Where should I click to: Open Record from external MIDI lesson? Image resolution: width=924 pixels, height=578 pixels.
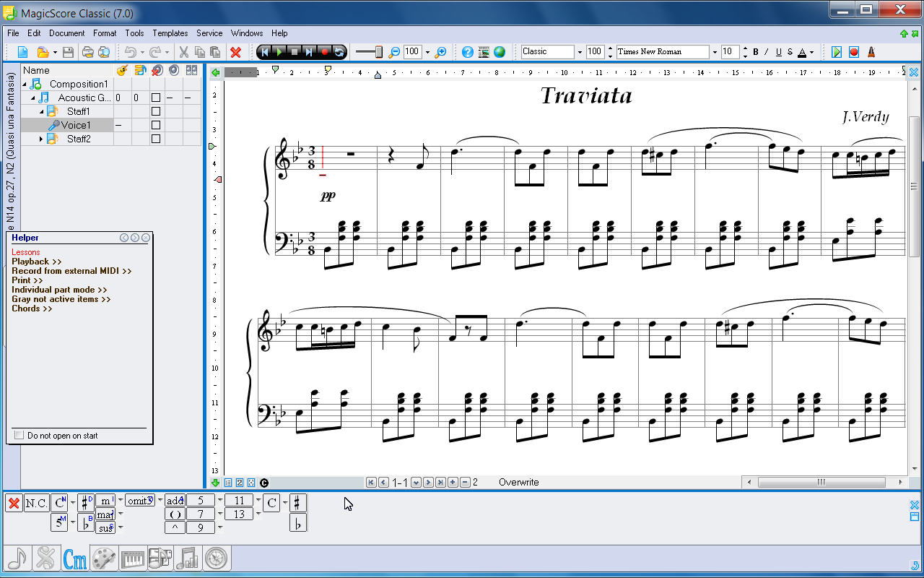[x=71, y=271]
